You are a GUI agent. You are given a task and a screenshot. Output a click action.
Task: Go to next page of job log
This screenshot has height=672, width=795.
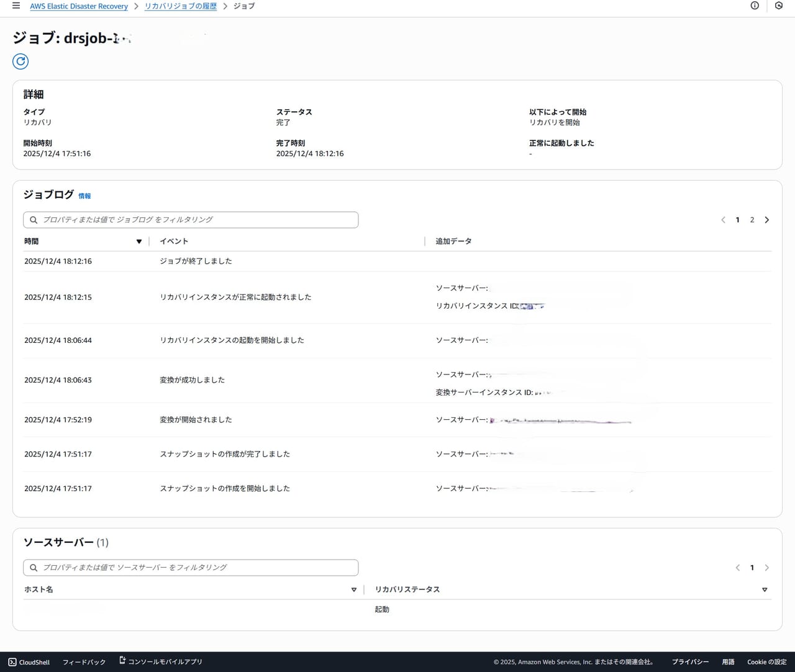[x=767, y=220]
